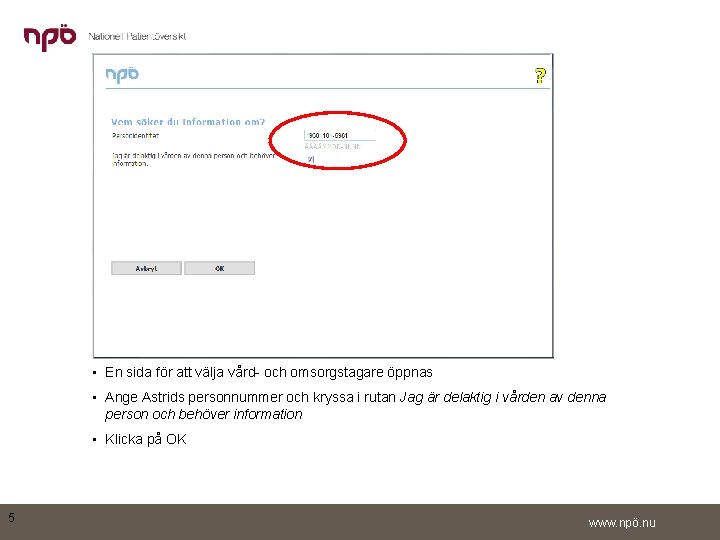Confirm with the OK button

[x=219, y=268]
